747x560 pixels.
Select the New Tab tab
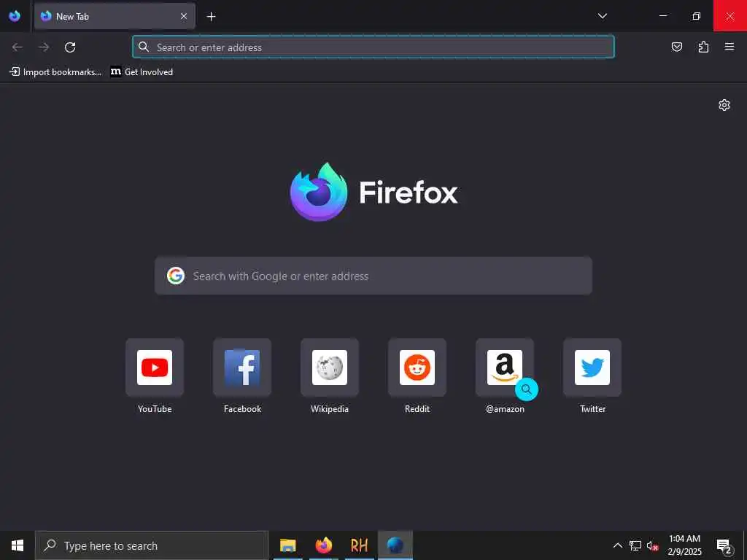coord(115,16)
